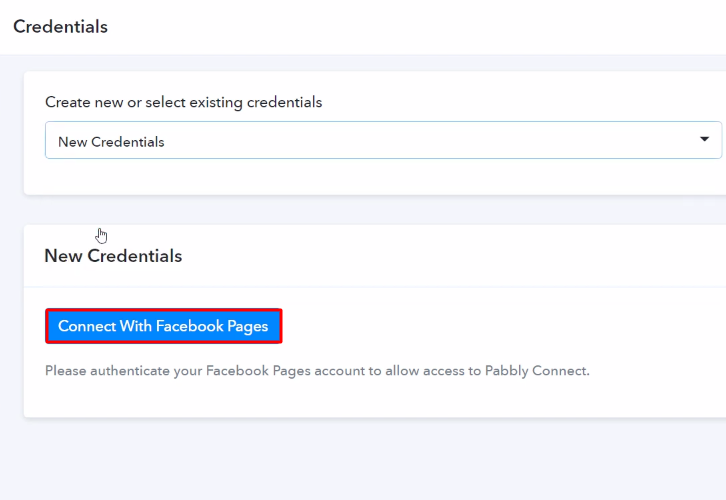Click the Facebook Pages authentication helper text
726x500 pixels.
(x=317, y=371)
